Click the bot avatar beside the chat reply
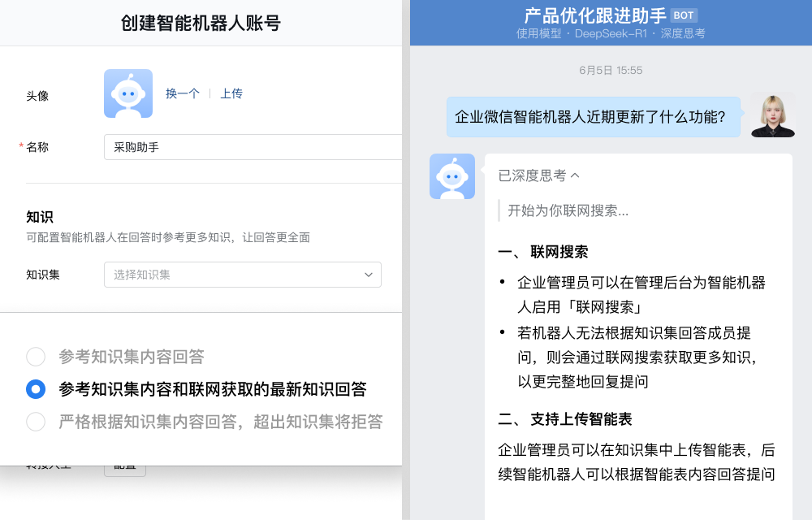812x520 pixels. (x=452, y=176)
